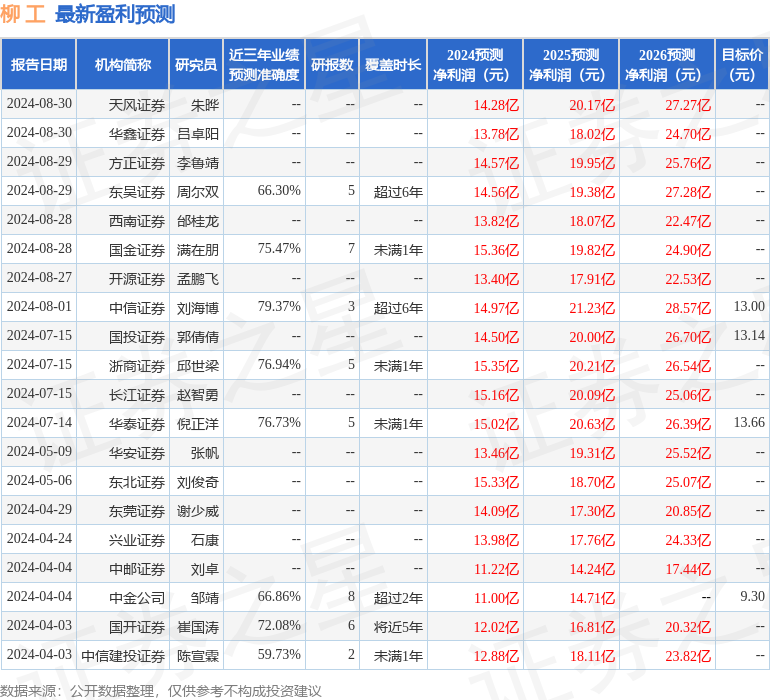Viewport: 770px width, 700px height.
Task: Click 2024 profit forecast 11.00亿
Action: 496,598
